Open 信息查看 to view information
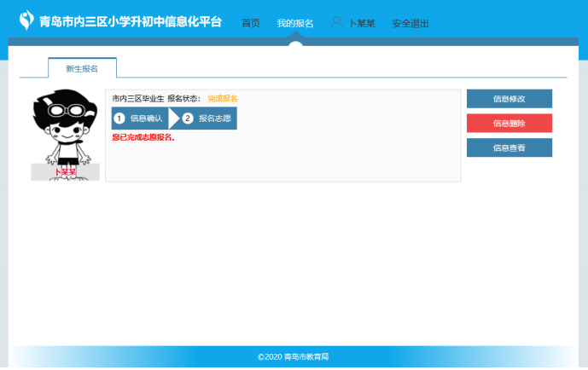This screenshot has height=370, width=588. [509, 148]
